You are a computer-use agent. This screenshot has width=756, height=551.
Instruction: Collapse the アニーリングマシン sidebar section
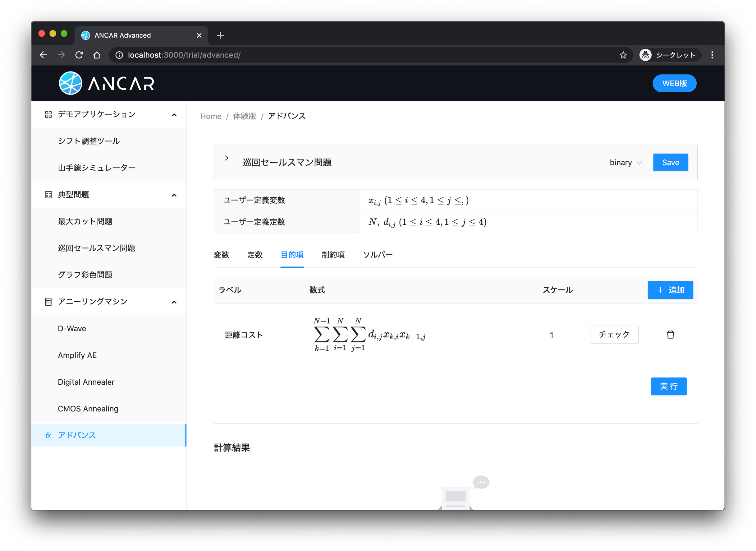click(174, 302)
